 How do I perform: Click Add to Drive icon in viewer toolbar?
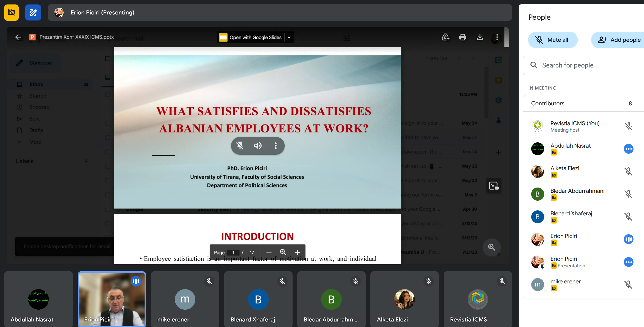(x=446, y=37)
